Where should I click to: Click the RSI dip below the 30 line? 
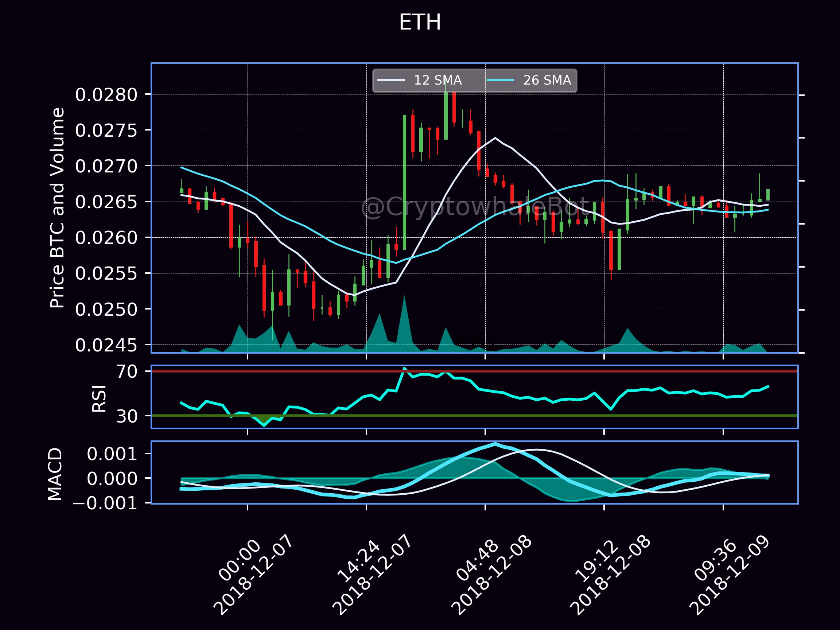click(264, 424)
